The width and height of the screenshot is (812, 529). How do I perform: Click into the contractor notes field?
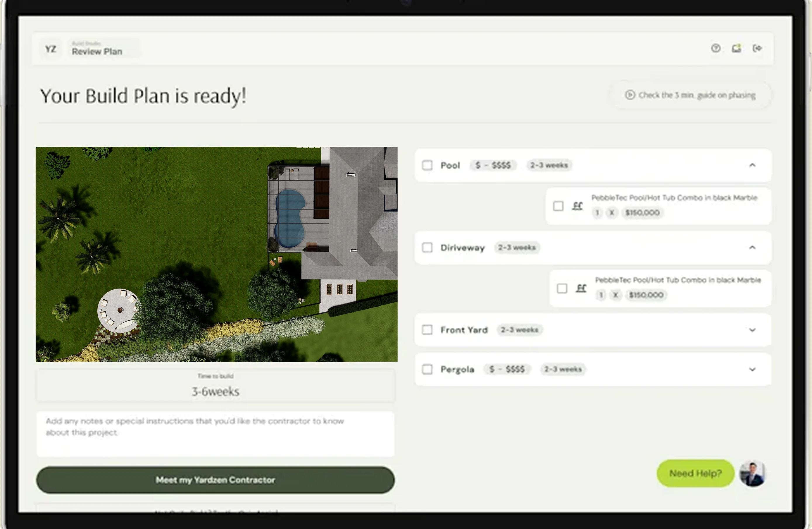215,434
